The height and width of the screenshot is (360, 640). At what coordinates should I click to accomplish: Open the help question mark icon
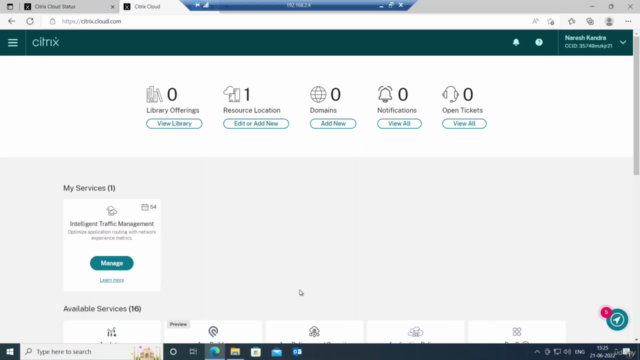click(539, 42)
